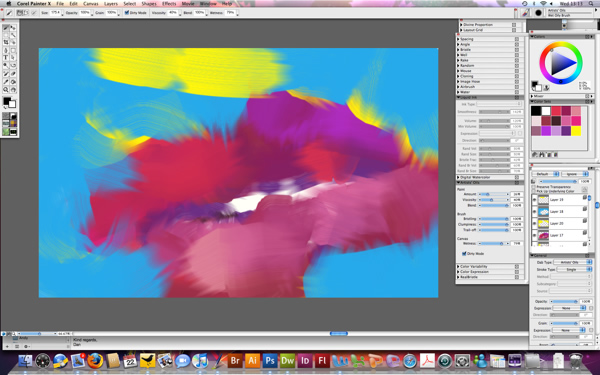Expand the RealBristle section
600x375 pixels.
click(x=458, y=277)
